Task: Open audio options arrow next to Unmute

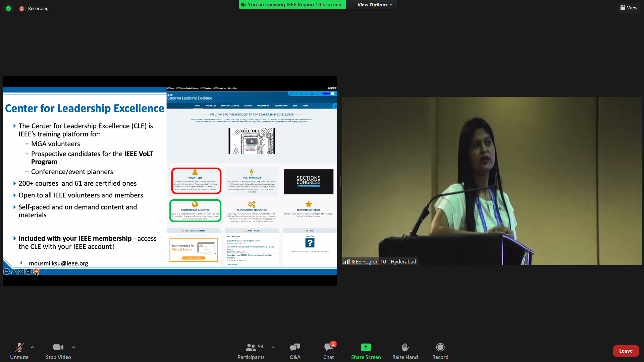Action: [33, 347]
